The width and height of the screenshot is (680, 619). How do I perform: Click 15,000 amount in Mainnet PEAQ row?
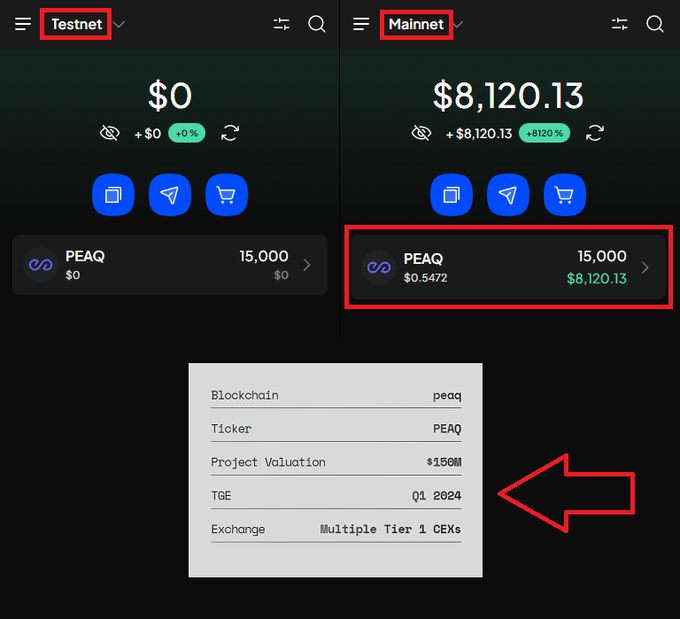point(602,256)
